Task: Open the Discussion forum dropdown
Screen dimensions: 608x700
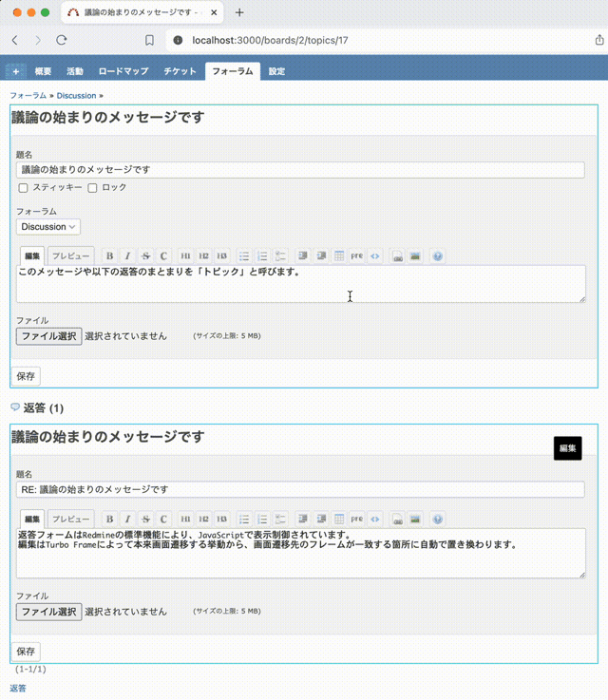Action: click(x=48, y=227)
